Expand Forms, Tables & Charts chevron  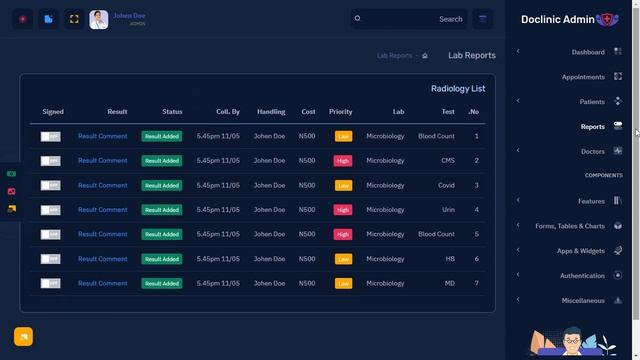(x=518, y=225)
